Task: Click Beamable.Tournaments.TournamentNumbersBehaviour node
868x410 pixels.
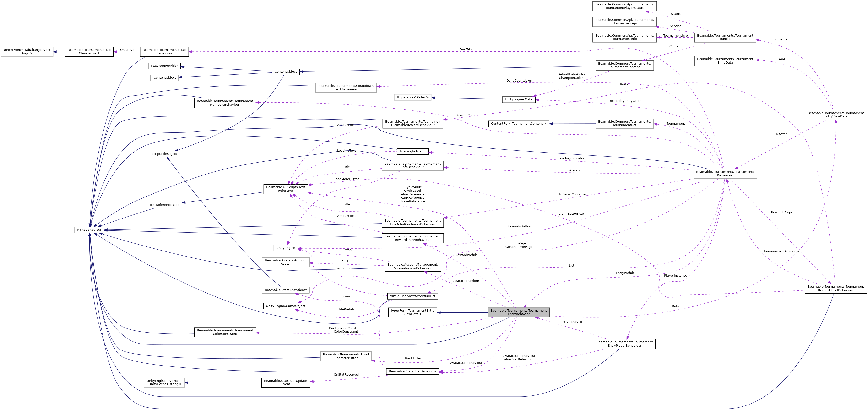Action: pyautogui.click(x=225, y=103)
